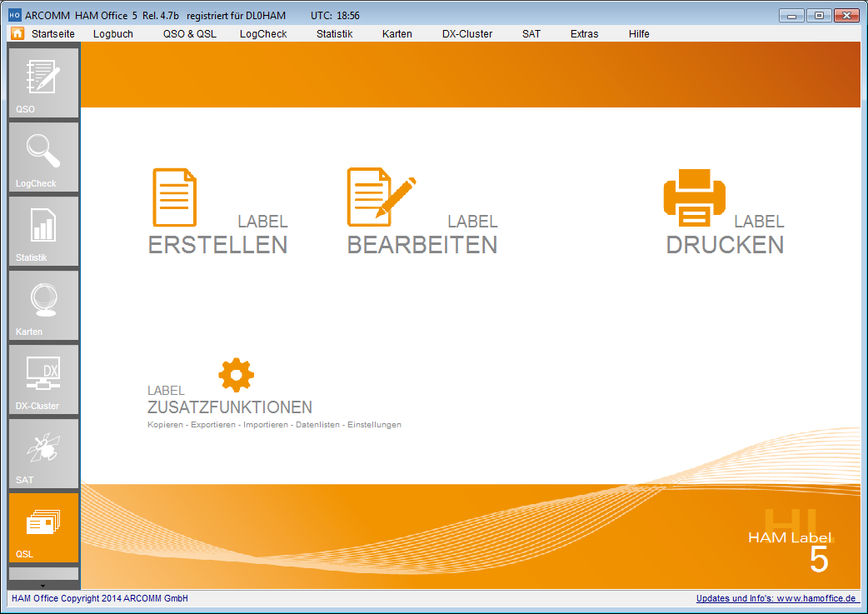Click the orange home icon in menu bar

[17, 33]
